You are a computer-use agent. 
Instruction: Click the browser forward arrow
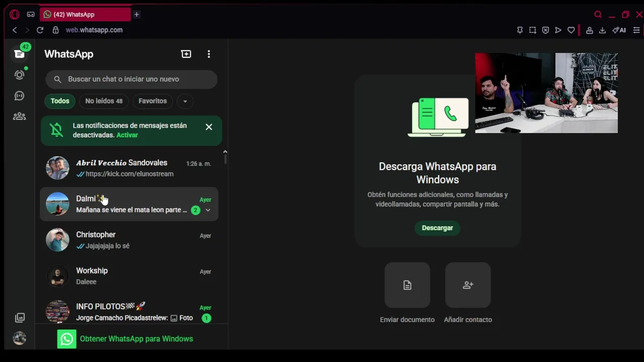27,30
